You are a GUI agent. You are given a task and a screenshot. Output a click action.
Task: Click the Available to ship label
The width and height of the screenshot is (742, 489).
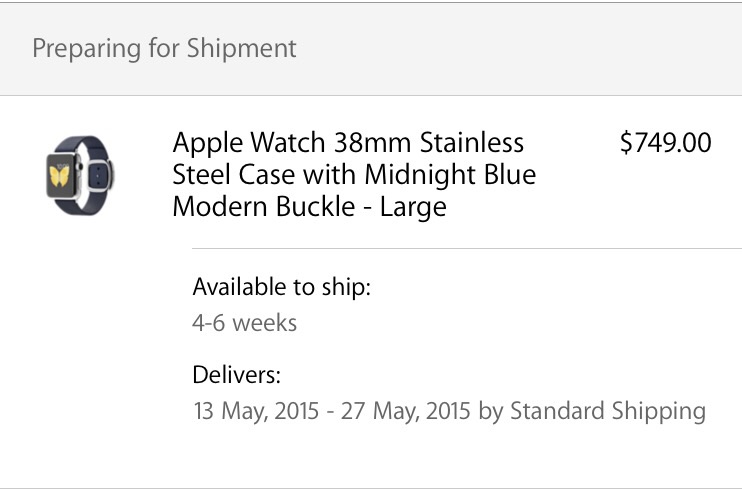coord(282,287)
